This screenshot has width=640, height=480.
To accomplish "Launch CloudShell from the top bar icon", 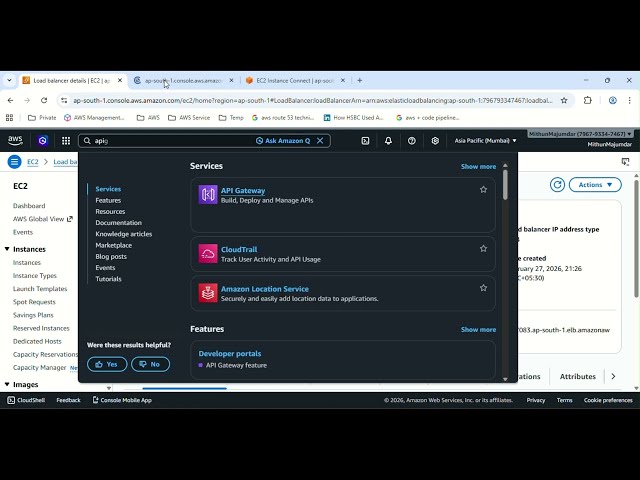I will pos(365,140).
